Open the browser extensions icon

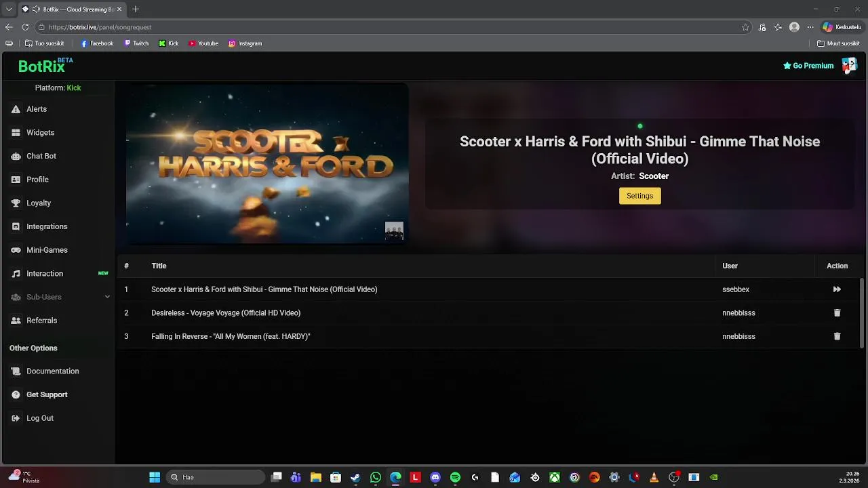[x=762, y=27]
